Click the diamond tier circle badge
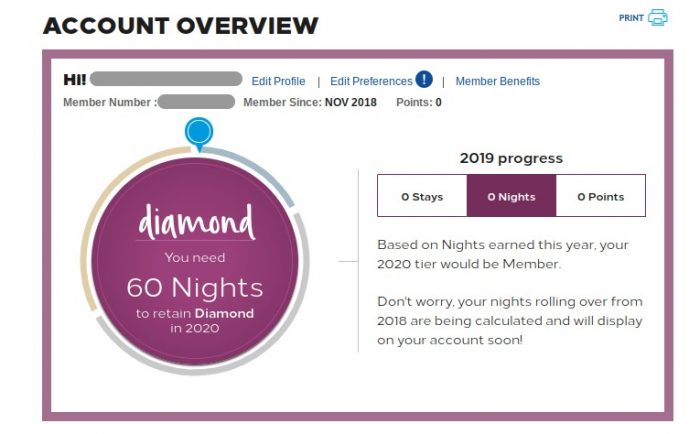Viewport: 700px width, 434px height. (x=195, y=262)
